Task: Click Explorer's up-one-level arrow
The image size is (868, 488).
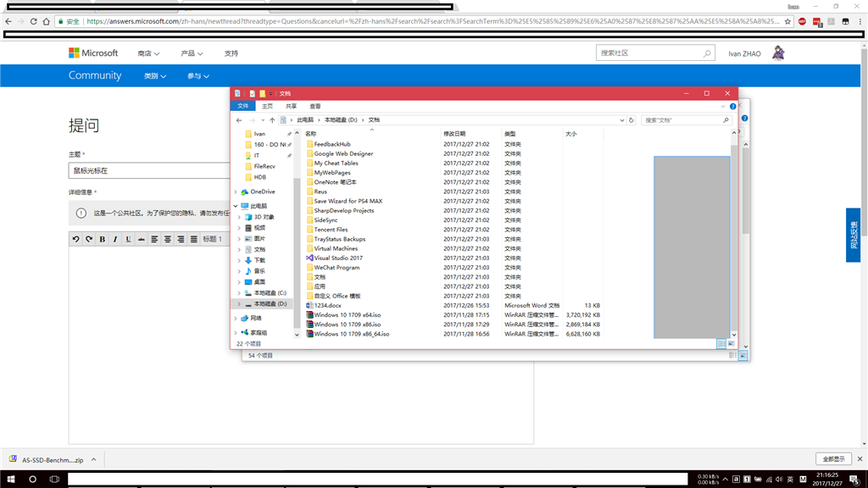Action: [272, 120]
